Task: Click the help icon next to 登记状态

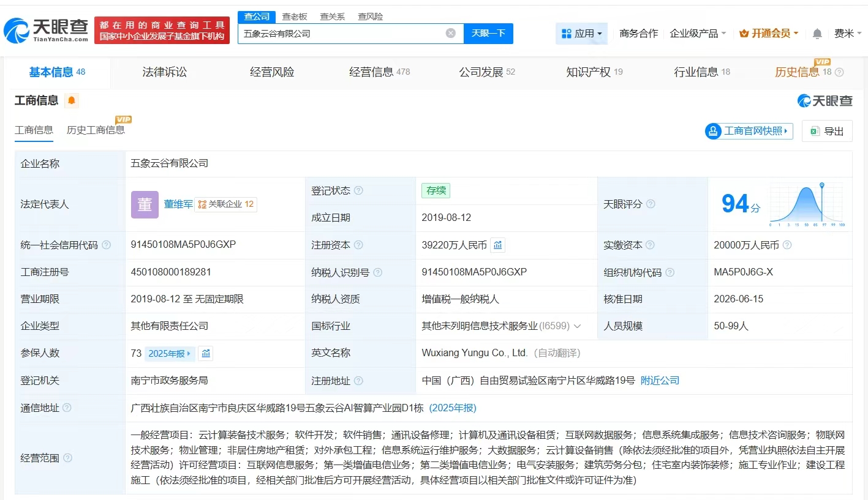Action: [x=358, y=191]
